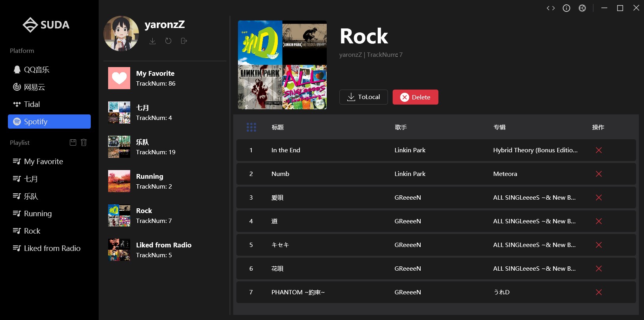
Task: Select the キセキ track title
Action: pos(280,245)
